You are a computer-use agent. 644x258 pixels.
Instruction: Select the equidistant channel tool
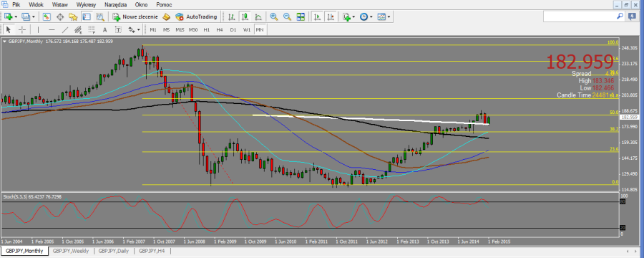(x=78, y=29)
